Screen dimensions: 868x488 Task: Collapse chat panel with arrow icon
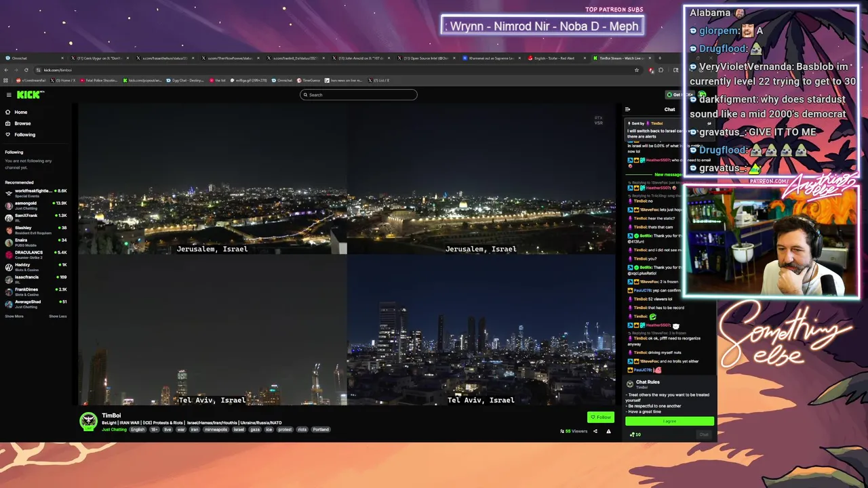point(627,109)
